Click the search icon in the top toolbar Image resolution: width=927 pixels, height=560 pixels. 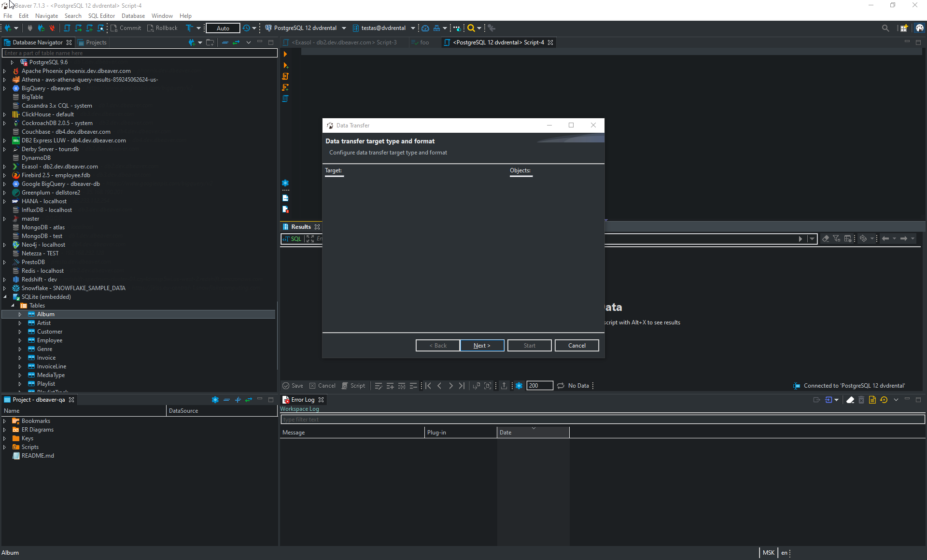[x=885, y=28]
